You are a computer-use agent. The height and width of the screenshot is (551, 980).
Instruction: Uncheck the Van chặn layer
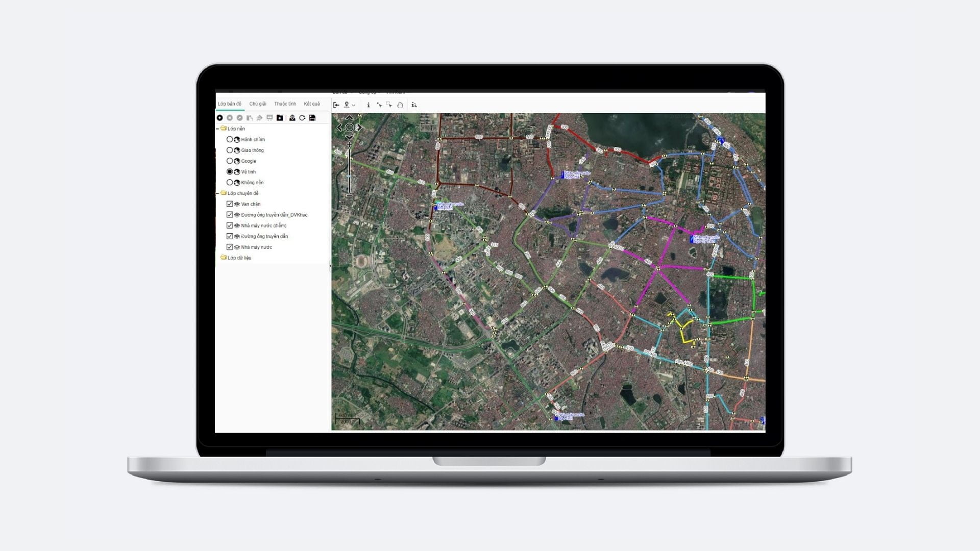[x=229, y=204]
